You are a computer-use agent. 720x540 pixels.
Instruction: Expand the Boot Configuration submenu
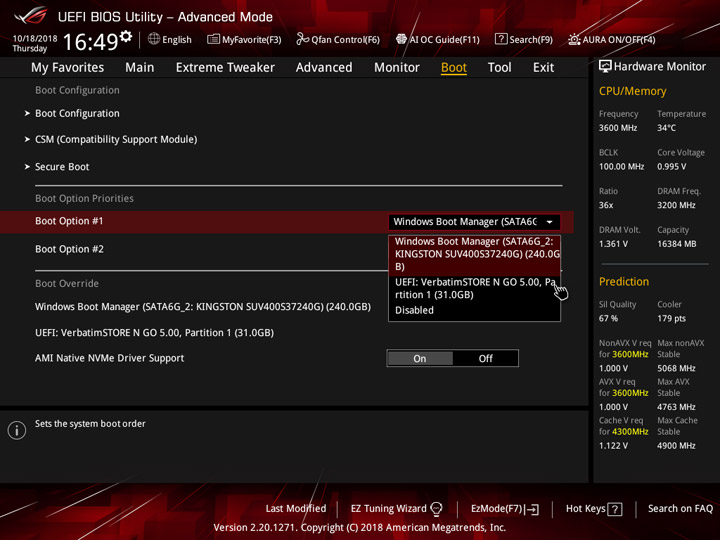tap(77, 113)
